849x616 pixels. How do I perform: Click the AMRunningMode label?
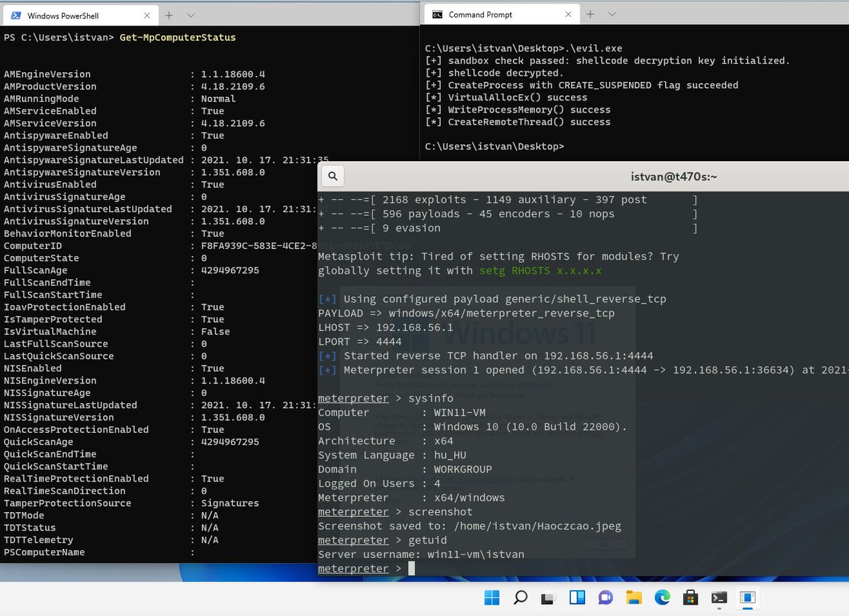(41, 99)
